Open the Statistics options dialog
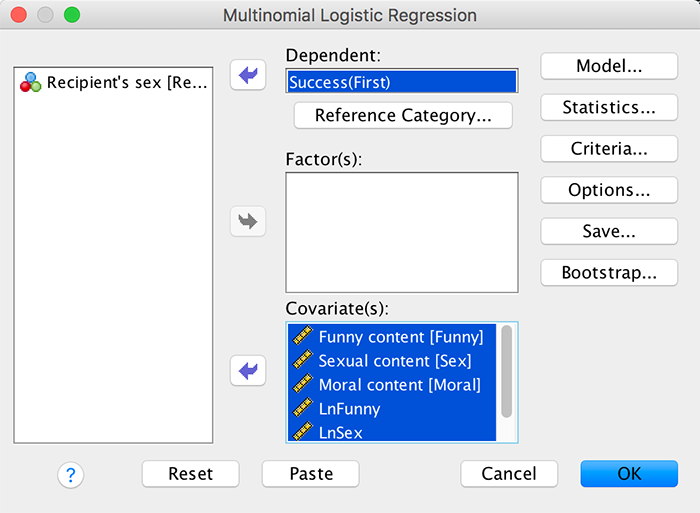 click(608, 107)
